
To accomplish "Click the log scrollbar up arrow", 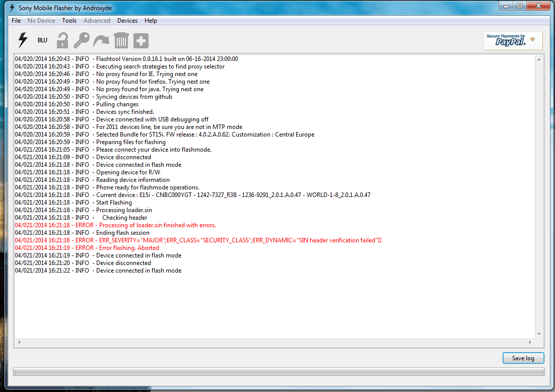I will pyautogui.click(x=539, y=59).
